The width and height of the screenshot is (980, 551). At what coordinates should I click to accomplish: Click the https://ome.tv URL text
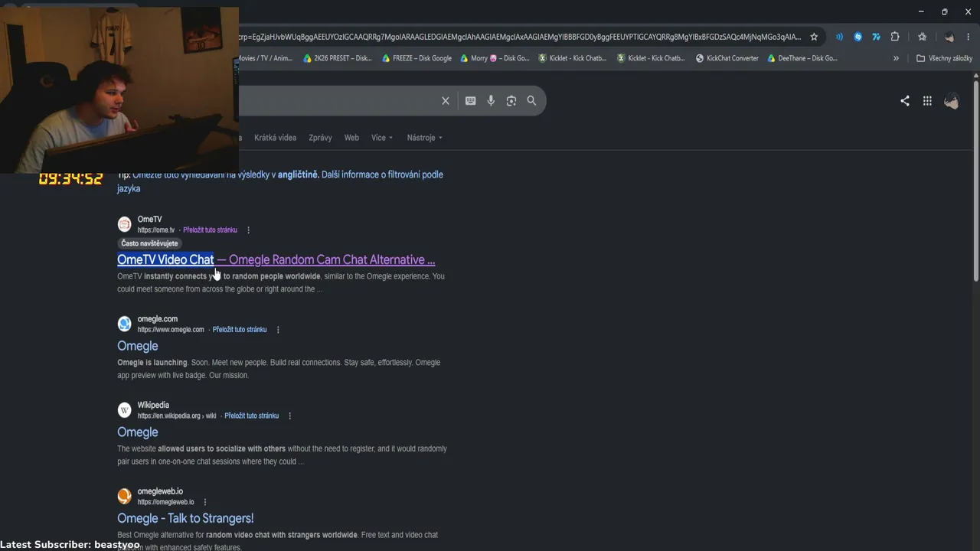pos(156,230)
